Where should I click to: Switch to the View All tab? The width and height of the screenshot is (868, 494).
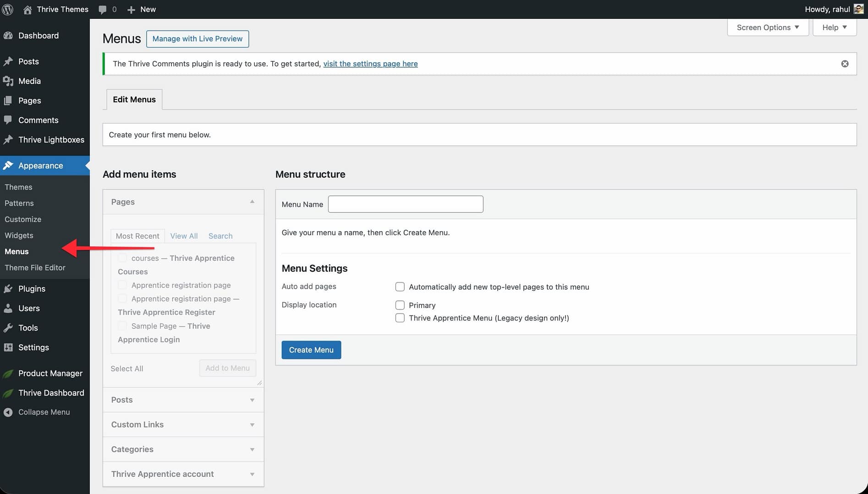[184, 236]
